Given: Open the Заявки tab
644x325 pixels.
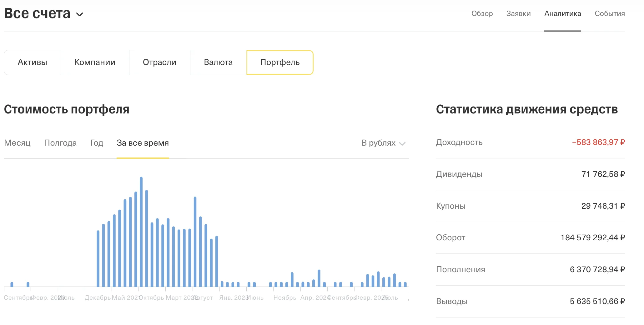Looking at the screenshot, I should (x=518, y=13).
